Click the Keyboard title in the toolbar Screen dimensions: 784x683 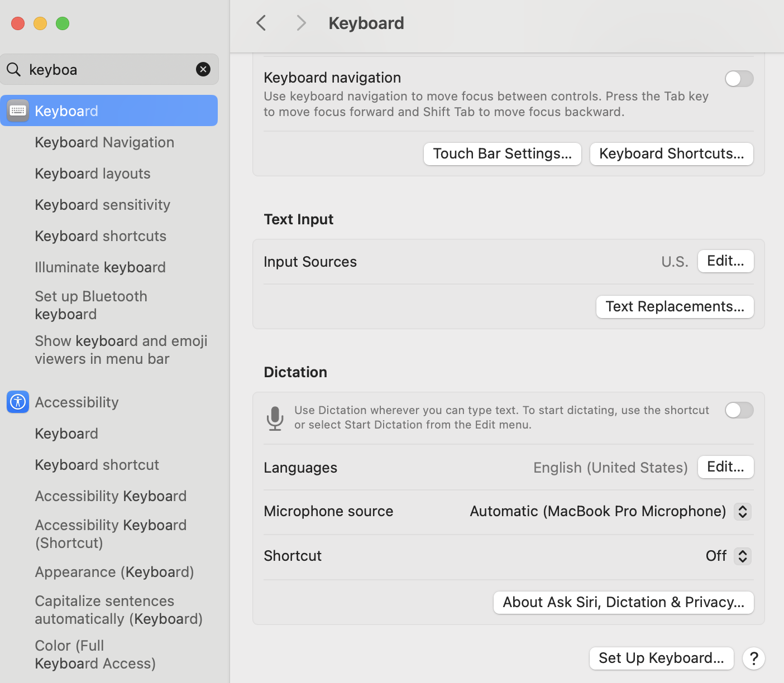366,23
